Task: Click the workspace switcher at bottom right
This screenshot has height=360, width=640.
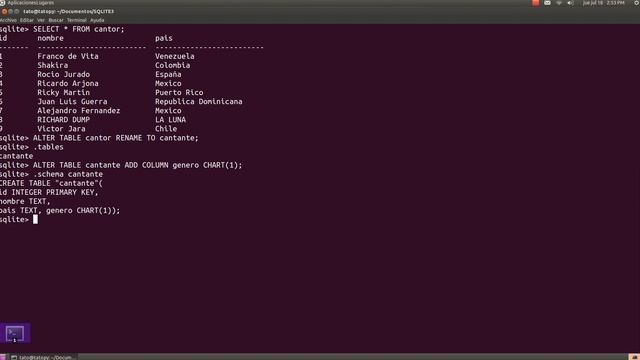Action: click(x=634, y=357)
